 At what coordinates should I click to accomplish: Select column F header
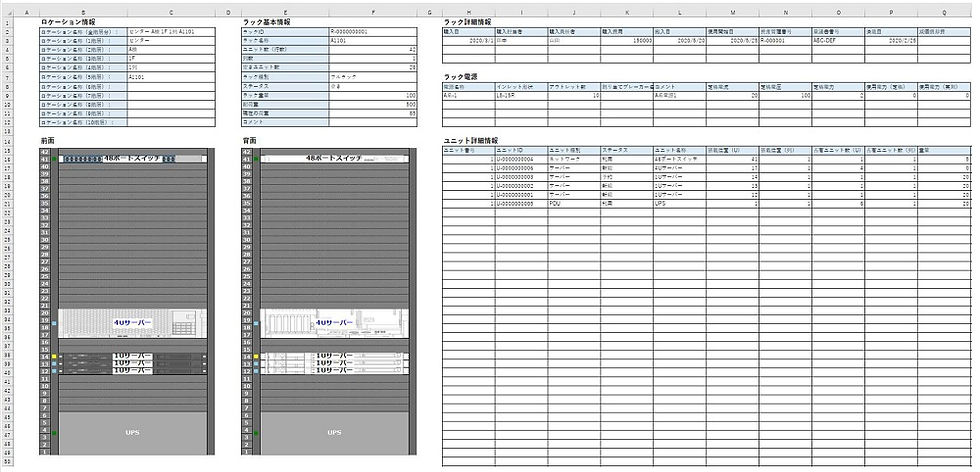click(373, 12)
